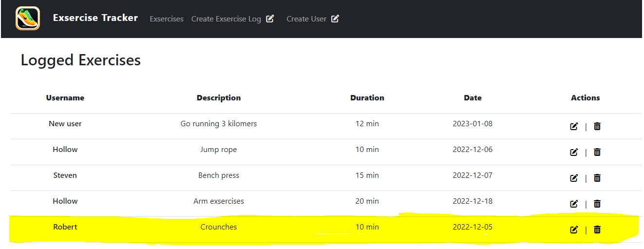
Task: Click the date 2022-12-05
Action: pyautogui.click(x=473, y=227)
